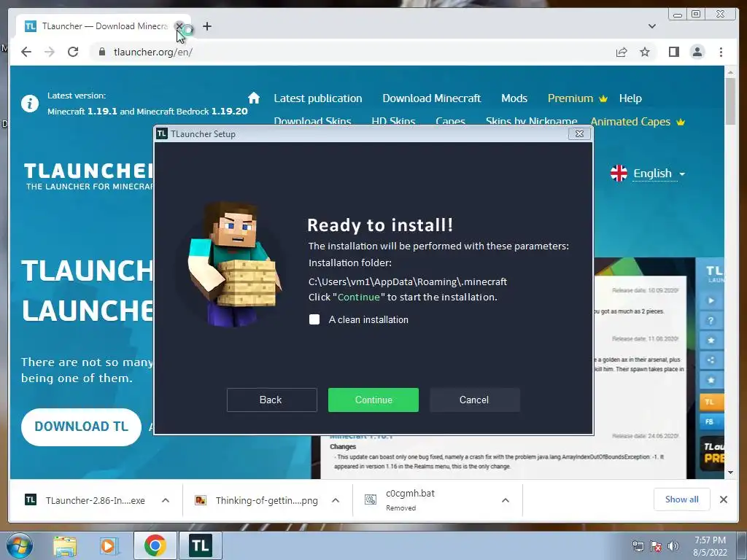The height and width of the screenshot is (560, 747).
Task: Click the info icon near Latest version
Action: (x=29, y=104)
